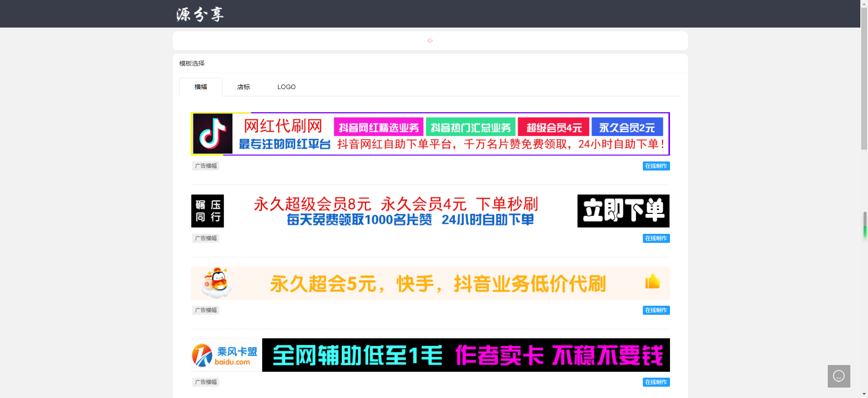This screenshot has height=398, width=868.
Task: Click the QQ penguin mascot icon
Action: pyautogui.click(x=217, y=283)
